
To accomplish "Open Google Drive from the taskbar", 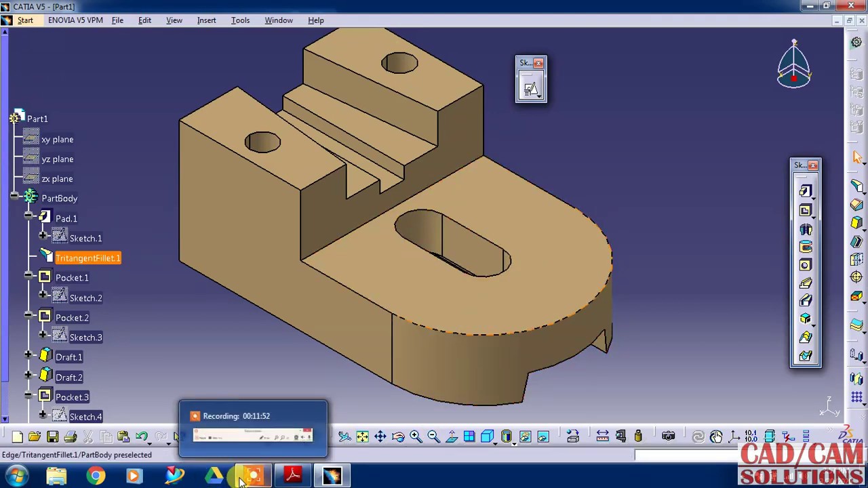I will (214, 476).
